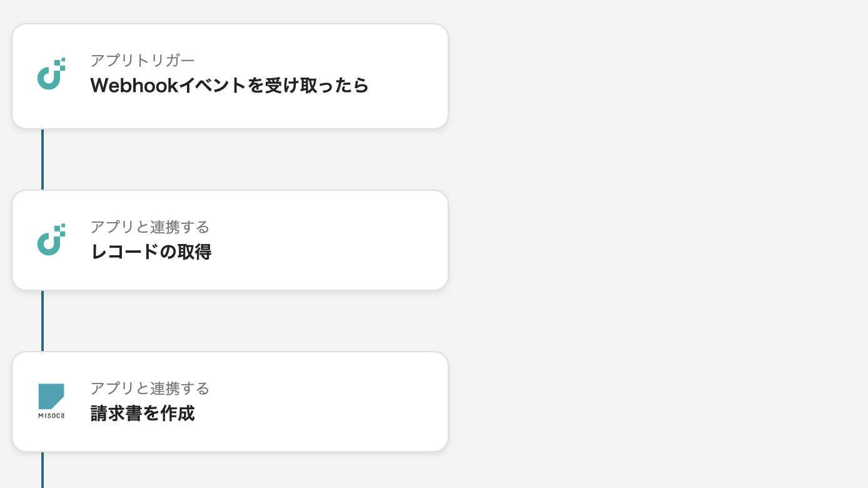Click the teal app icon on the Webhook trigger card

[x=51, y=74]
